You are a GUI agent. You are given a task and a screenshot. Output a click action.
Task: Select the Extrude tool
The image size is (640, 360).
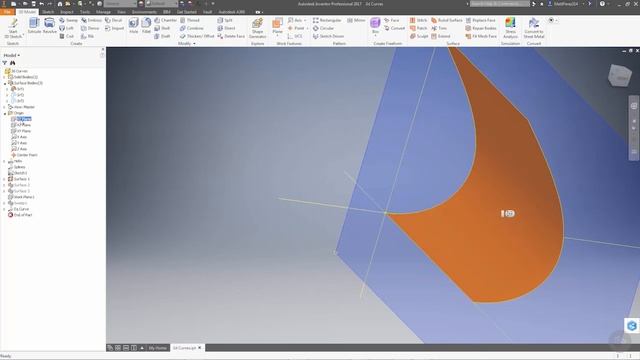pyautogui.click(x=34, y=26)
